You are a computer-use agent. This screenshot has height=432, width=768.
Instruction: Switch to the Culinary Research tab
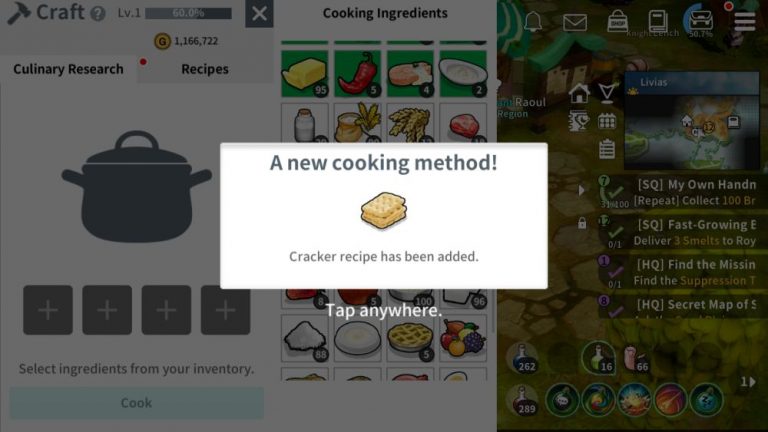click(x=68, y=69)
